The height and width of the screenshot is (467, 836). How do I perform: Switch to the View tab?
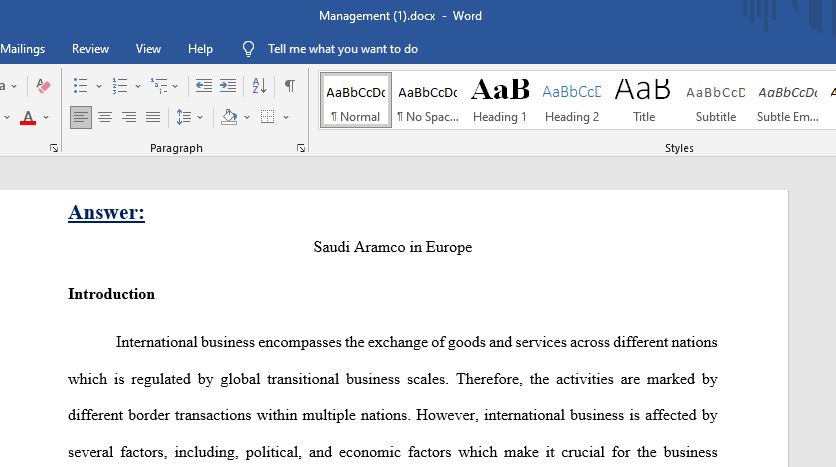click(148, 49)
